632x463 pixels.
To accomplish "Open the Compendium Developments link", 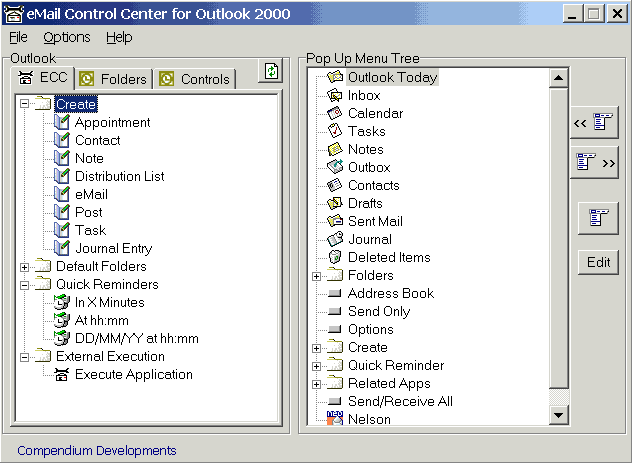I will click(x=97, y=451).
